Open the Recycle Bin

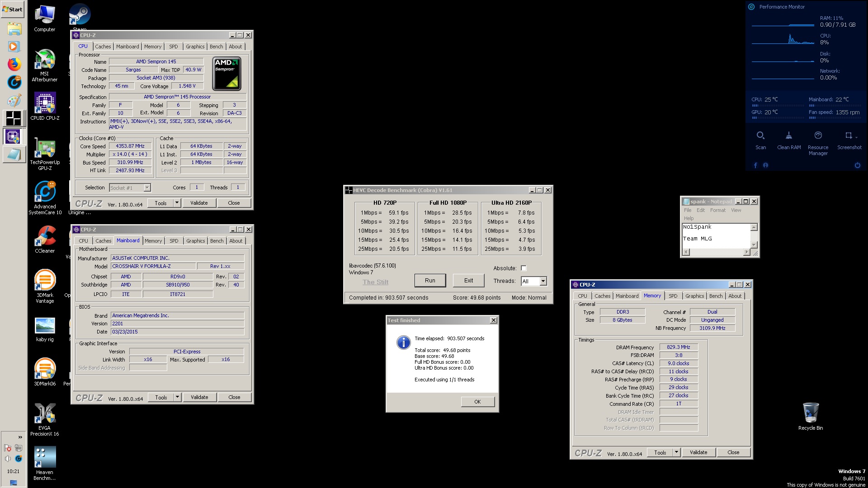[x=811, y=416]
